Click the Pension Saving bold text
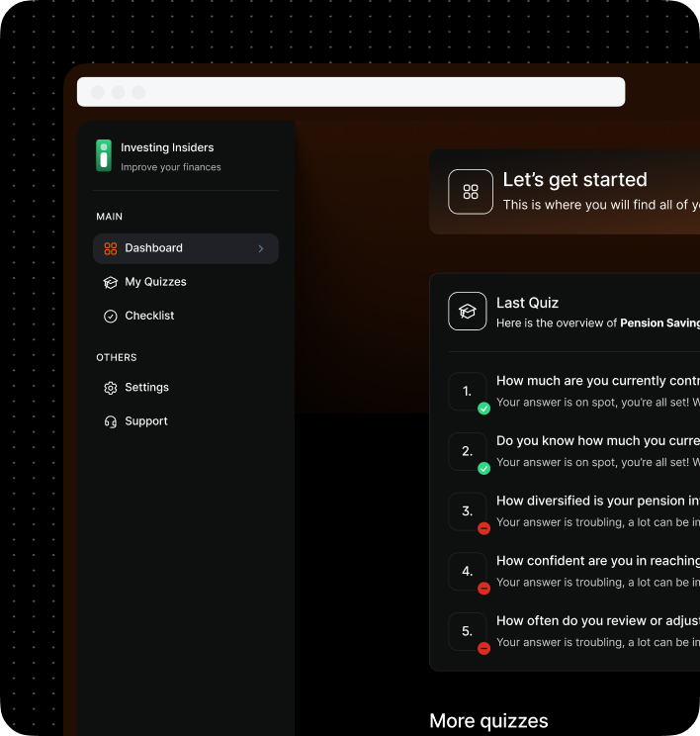Screen dimensions: 700x736 pos(659,322)
